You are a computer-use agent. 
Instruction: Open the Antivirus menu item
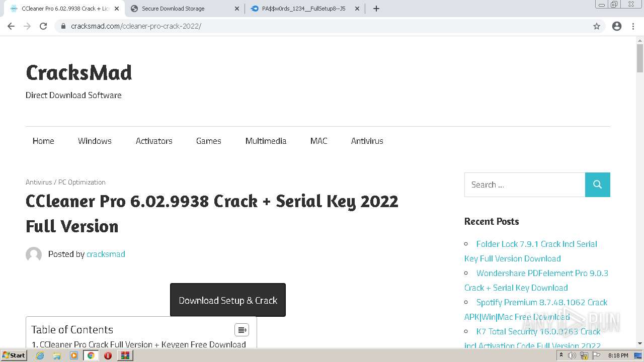367,141
